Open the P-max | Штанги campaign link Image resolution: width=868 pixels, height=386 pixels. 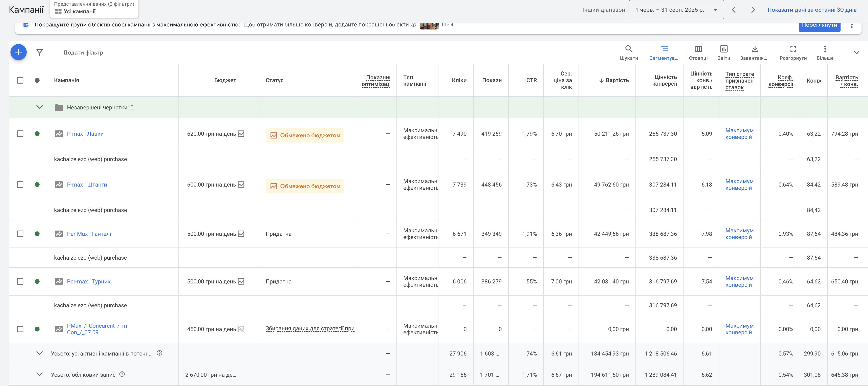coord(87,185)
